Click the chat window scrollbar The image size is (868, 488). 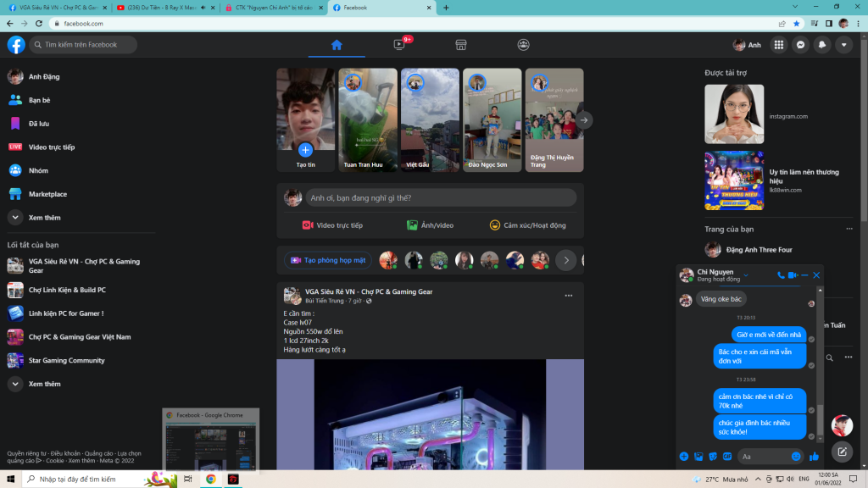(x=819, y=415)
